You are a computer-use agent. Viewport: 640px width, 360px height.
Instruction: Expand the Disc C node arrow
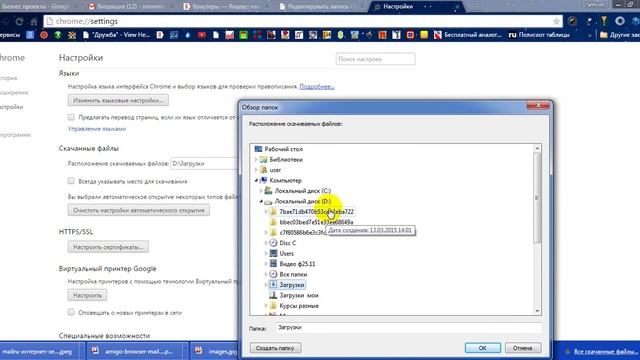click(266, 243)
